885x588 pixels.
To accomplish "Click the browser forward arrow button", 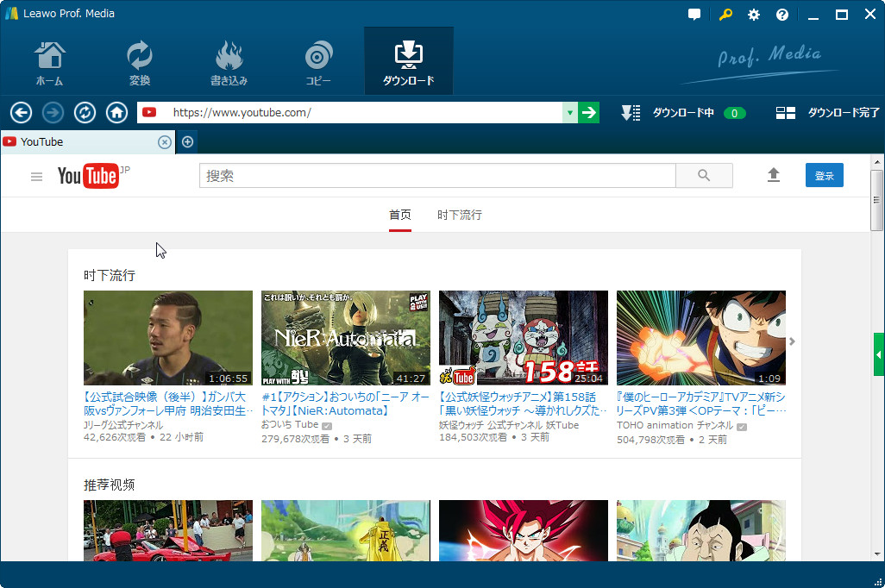I will coord(53,113).
